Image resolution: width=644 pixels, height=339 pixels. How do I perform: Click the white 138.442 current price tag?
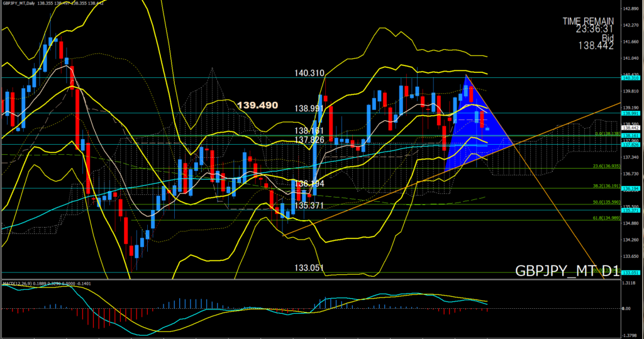click(631, 128)
